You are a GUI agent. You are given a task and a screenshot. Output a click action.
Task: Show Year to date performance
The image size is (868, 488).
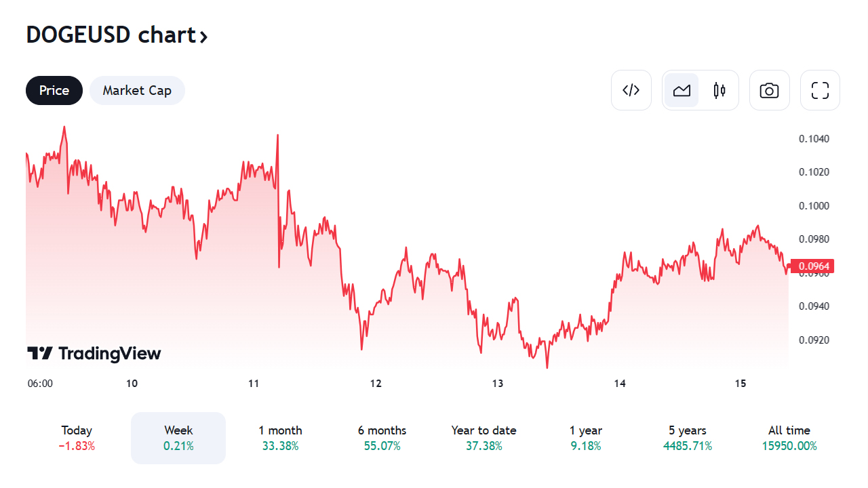click(484, 438)
